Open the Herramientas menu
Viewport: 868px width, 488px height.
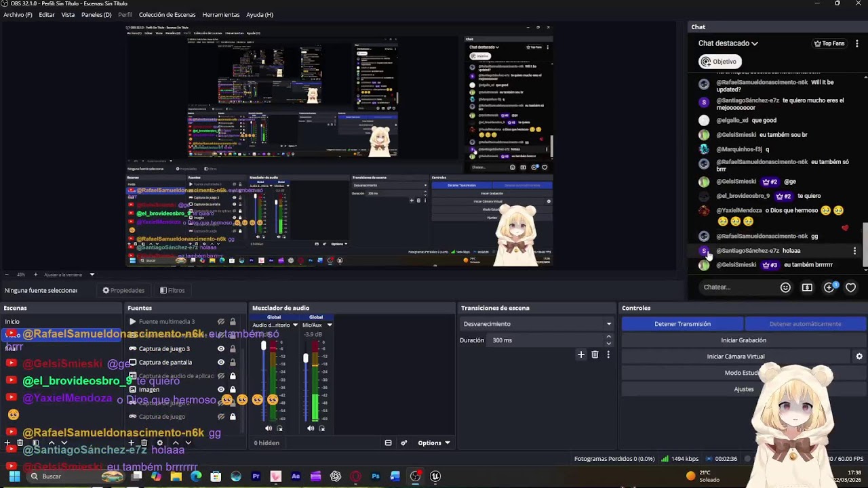pos(221,15)
